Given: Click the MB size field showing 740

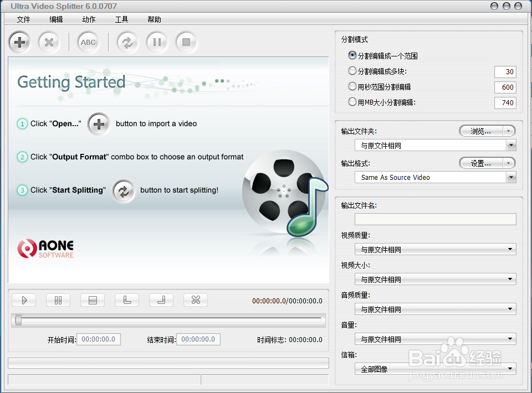Looking at the screenshot, I should click(505, 102).
